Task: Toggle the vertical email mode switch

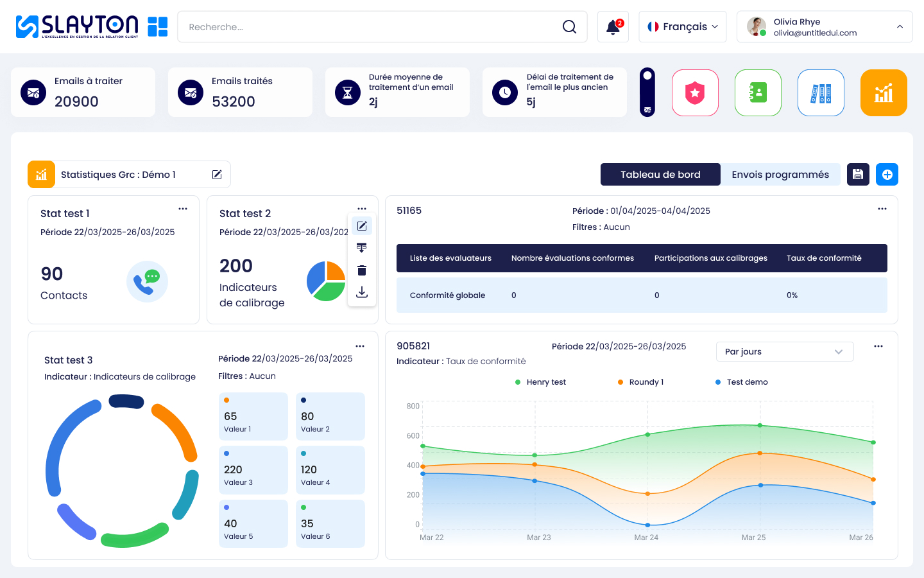Action: click(x=647, y=92)
